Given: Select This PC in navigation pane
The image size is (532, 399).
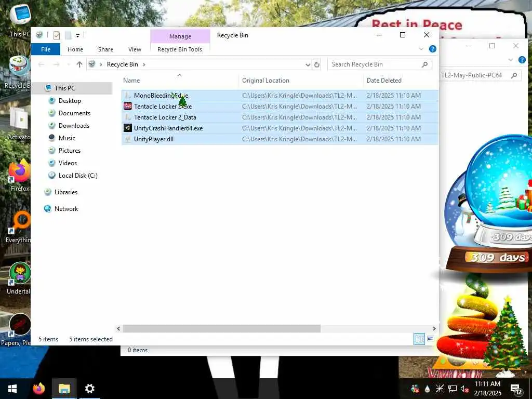Looking at the screenshot, I should (x=64, y=88).
